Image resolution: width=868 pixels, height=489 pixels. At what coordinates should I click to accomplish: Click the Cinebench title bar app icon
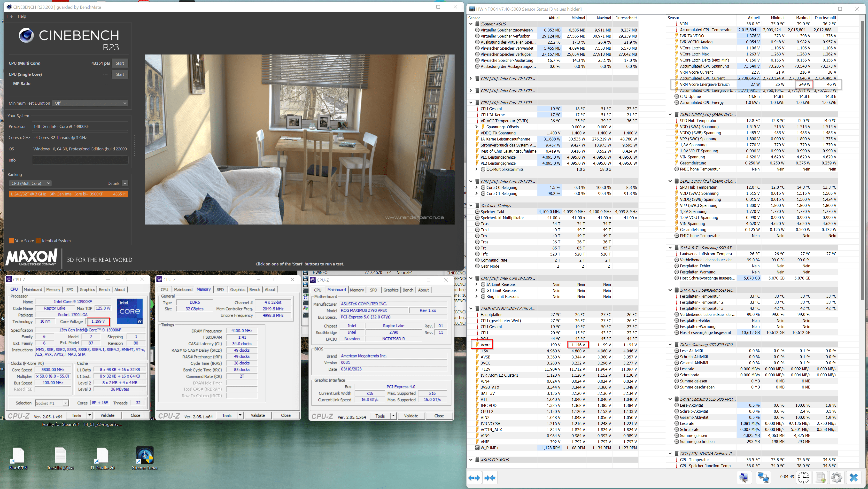(x=9, y=7)
